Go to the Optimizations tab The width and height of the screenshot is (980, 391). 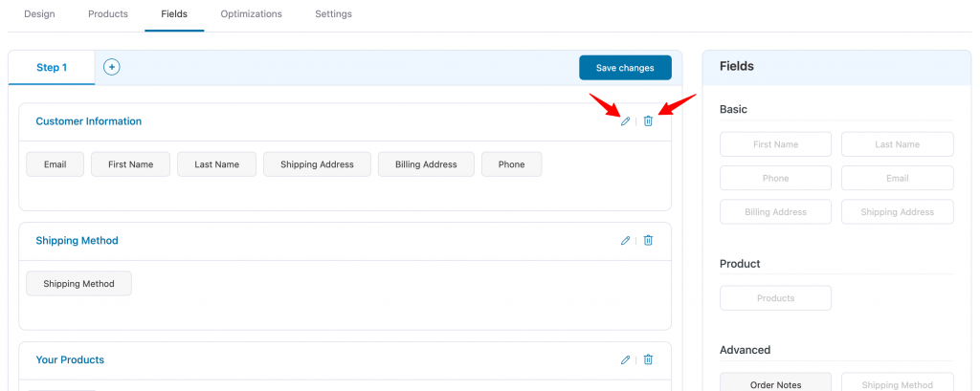point(252,13)
